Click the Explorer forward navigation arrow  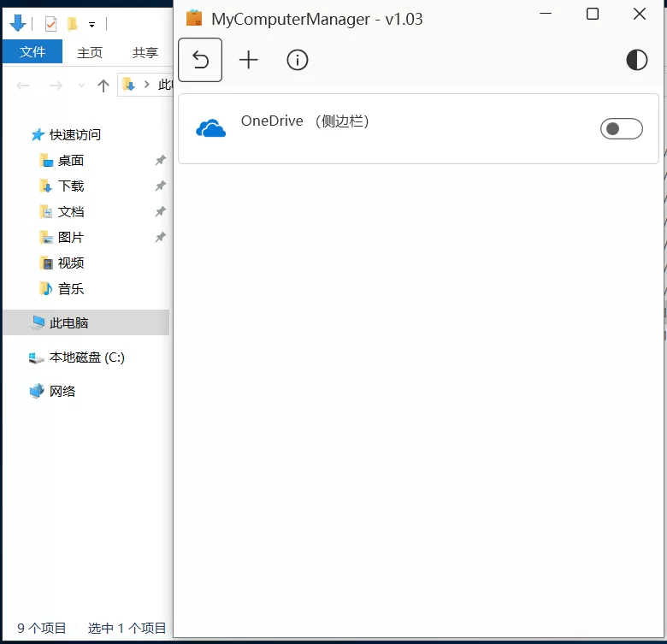pyautogui.click(x=56, y=86)
